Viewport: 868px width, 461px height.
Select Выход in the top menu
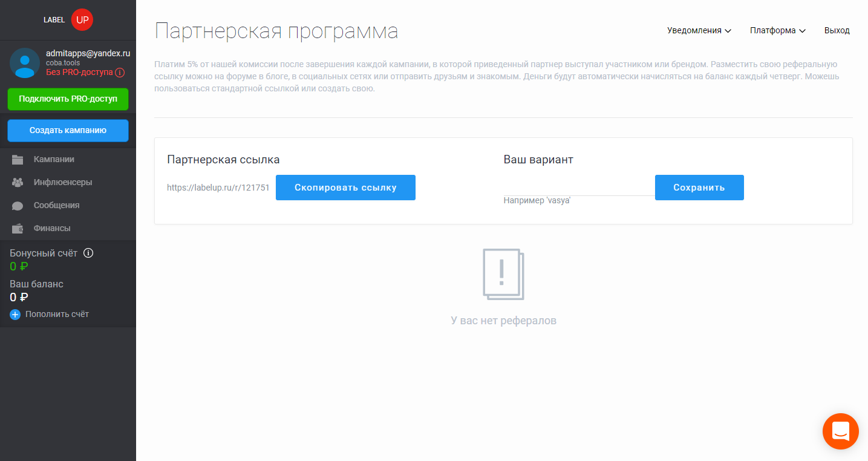(837, 30)
